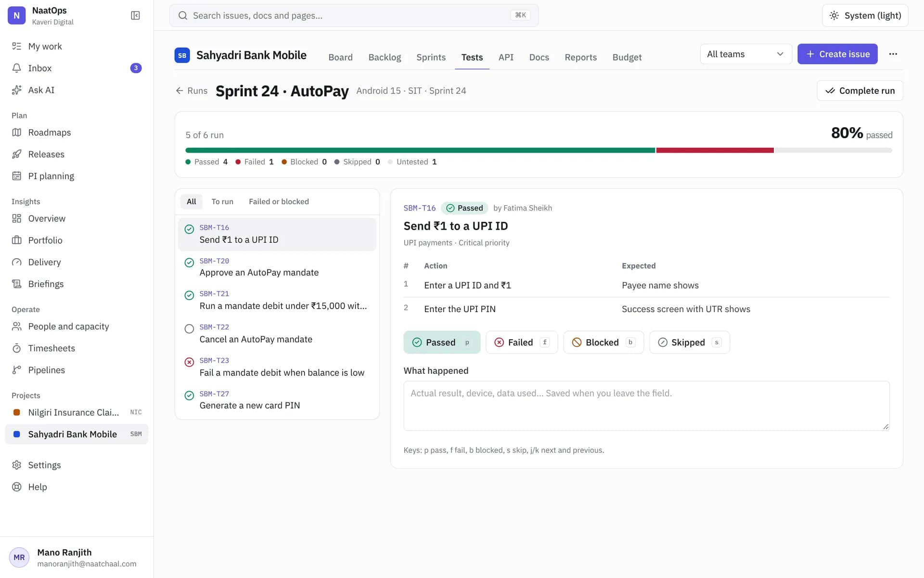Screen dimensions: 924x578
Task: Mark test result as Blocked
Action: tap(603, 342)
